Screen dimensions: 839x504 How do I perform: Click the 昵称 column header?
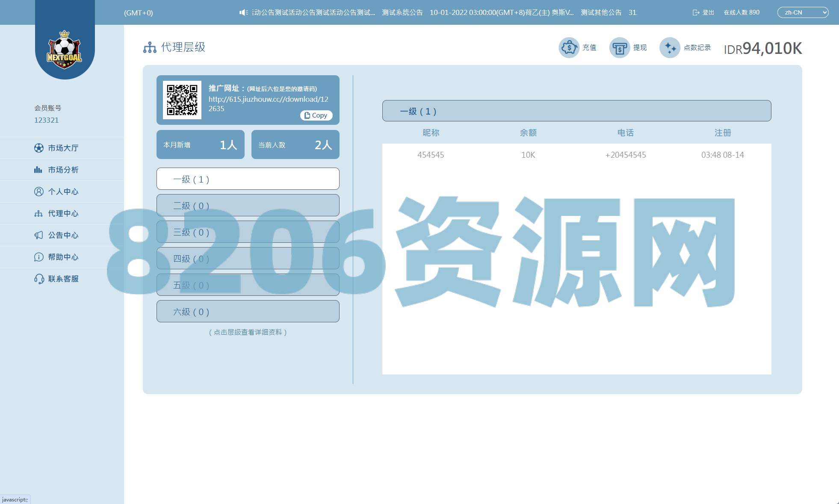pyautogui.click(x=431, y=133)
